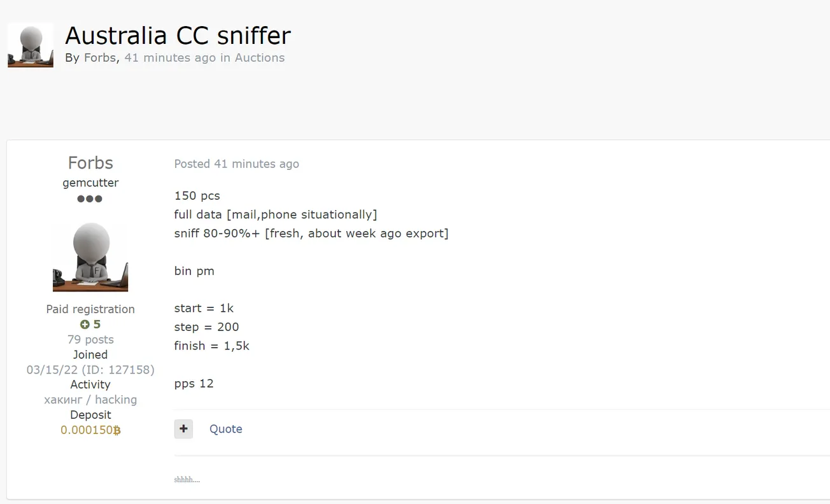Viewport: 830px width, 504px height.
Task: Click the small Forbs avatar beside the title
Action: [x=31, y=45]
